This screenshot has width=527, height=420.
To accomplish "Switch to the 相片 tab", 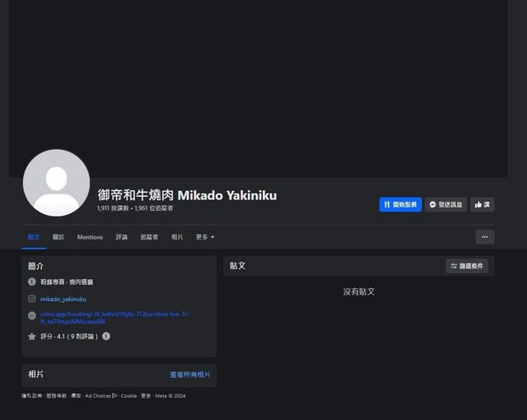I will (x=177, y=237).
